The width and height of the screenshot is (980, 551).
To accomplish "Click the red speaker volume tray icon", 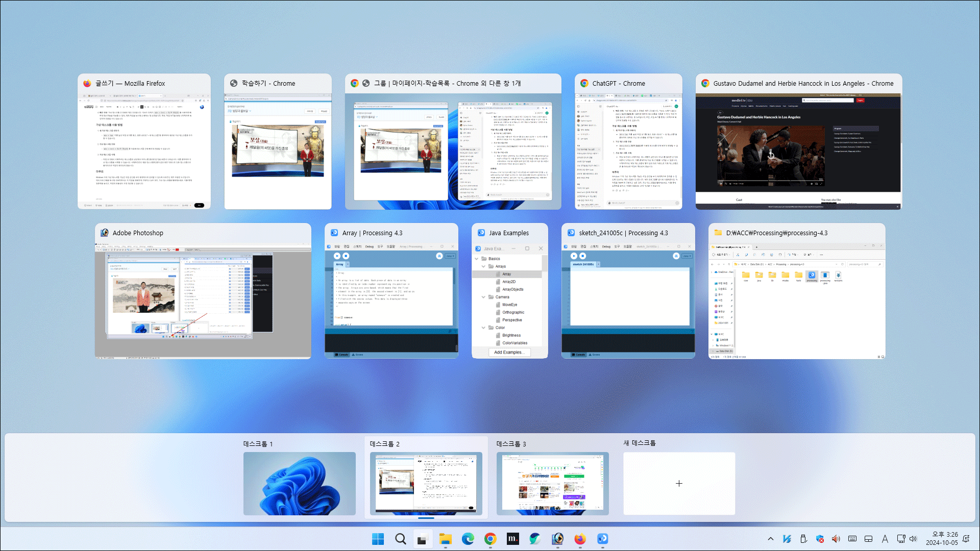I will click(x=836, y=539).
